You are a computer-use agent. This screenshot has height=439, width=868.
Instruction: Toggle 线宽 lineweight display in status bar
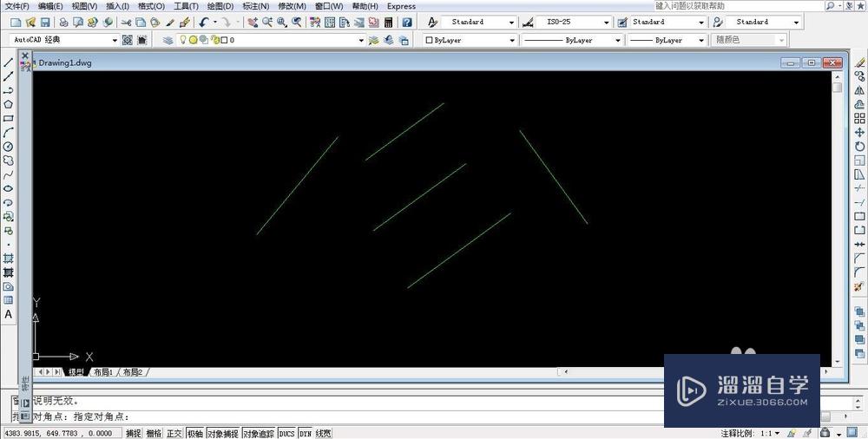(x=323, y=433)
